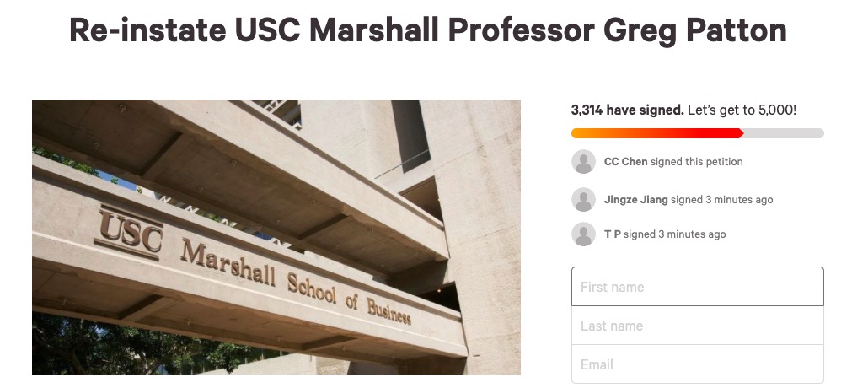
Task: Open signer name Jingze Jiang
Action: point(635,200)
